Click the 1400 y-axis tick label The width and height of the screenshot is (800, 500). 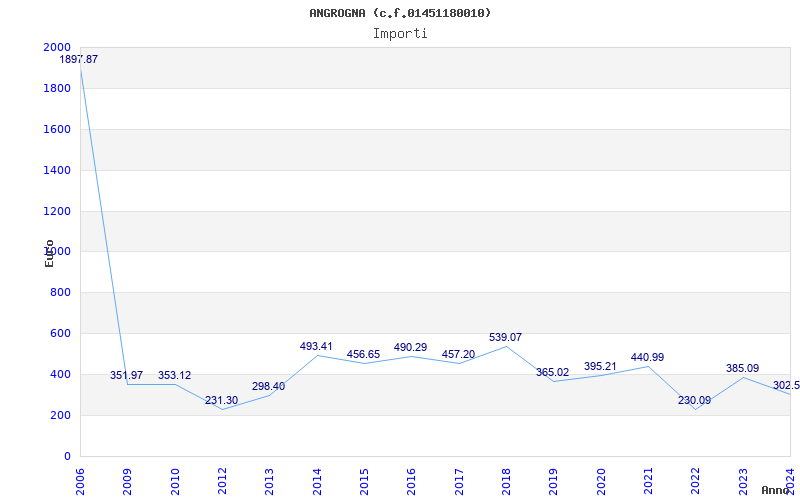tap(57, 170)
